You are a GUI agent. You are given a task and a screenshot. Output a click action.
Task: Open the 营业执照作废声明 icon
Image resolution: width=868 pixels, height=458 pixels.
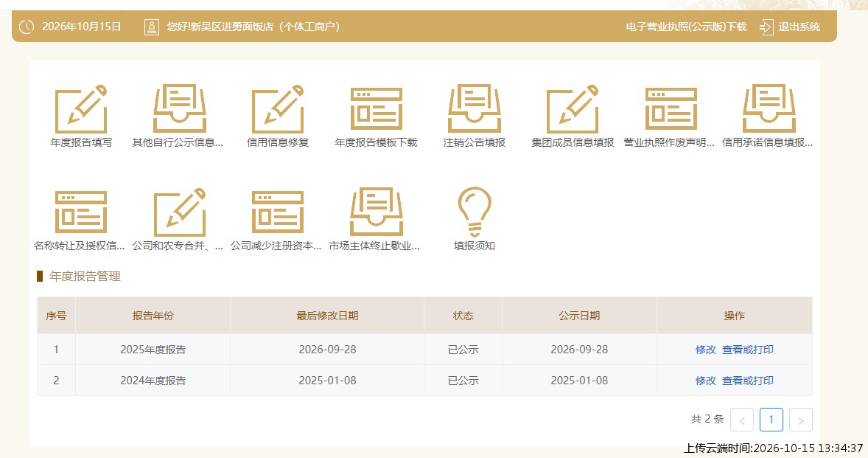(671, 108)
